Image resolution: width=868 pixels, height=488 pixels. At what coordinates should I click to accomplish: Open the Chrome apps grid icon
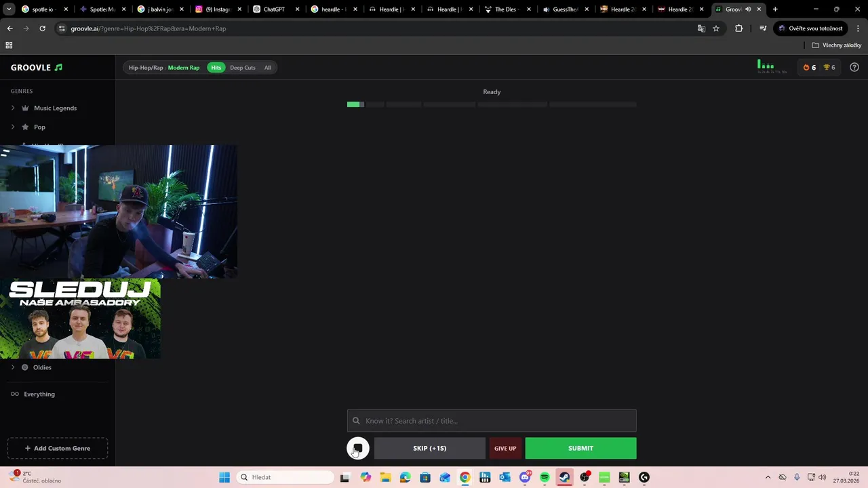click(9, 45)
